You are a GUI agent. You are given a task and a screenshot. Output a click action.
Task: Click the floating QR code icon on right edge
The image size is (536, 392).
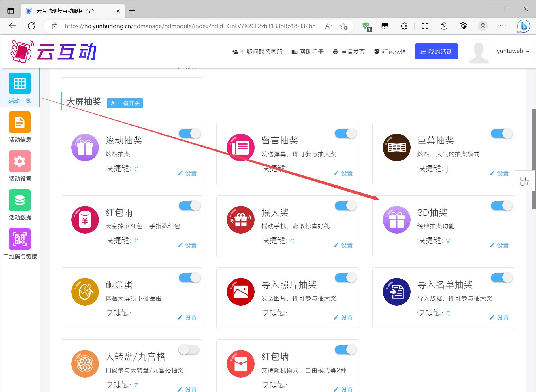[x=525, y=181]
